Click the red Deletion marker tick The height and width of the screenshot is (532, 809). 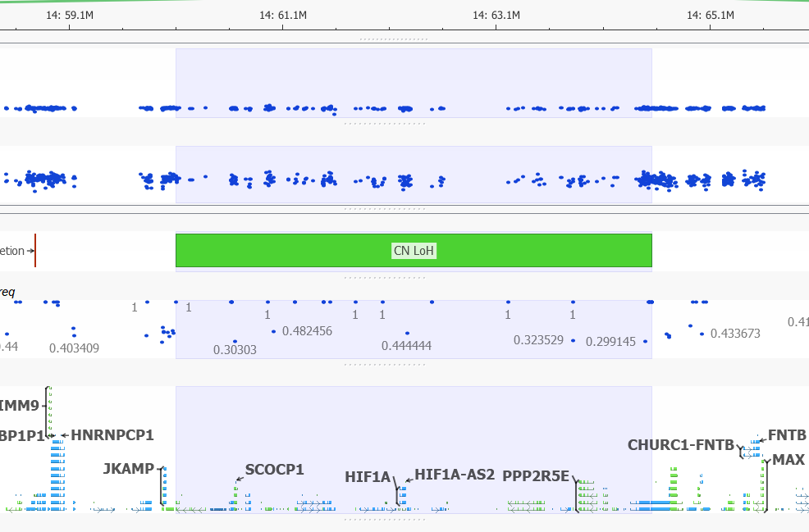(x=34, y=251)
